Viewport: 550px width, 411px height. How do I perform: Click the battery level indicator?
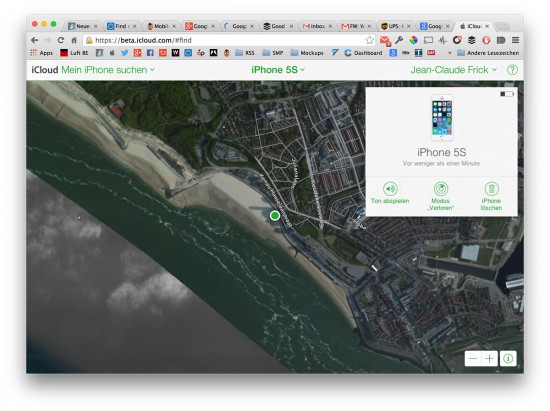point(507,94)
